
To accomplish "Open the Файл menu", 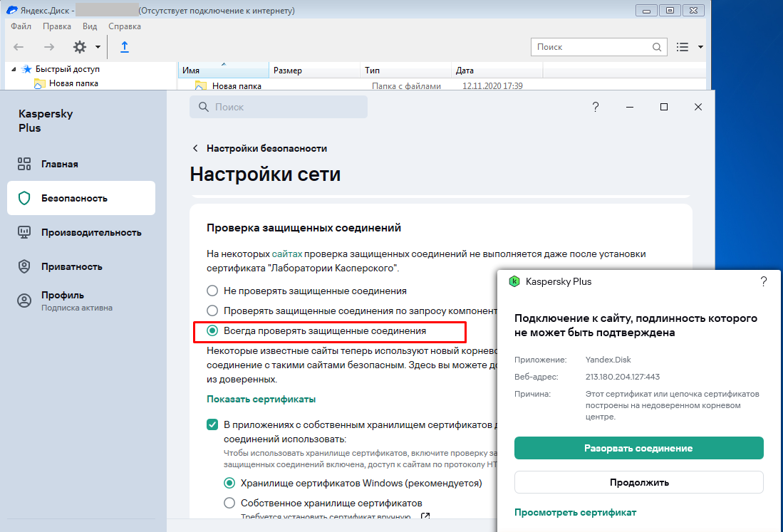I will 21,26.
